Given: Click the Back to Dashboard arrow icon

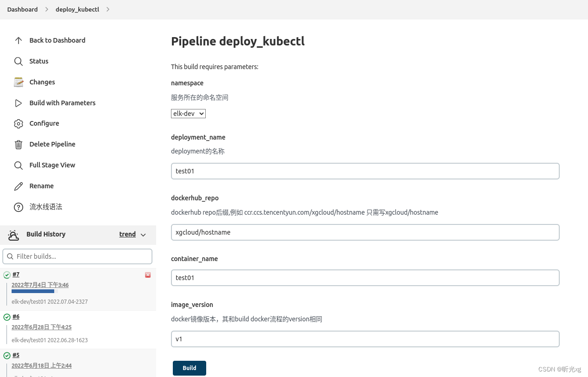Looking at the screenshot, I should click(19, 40).
